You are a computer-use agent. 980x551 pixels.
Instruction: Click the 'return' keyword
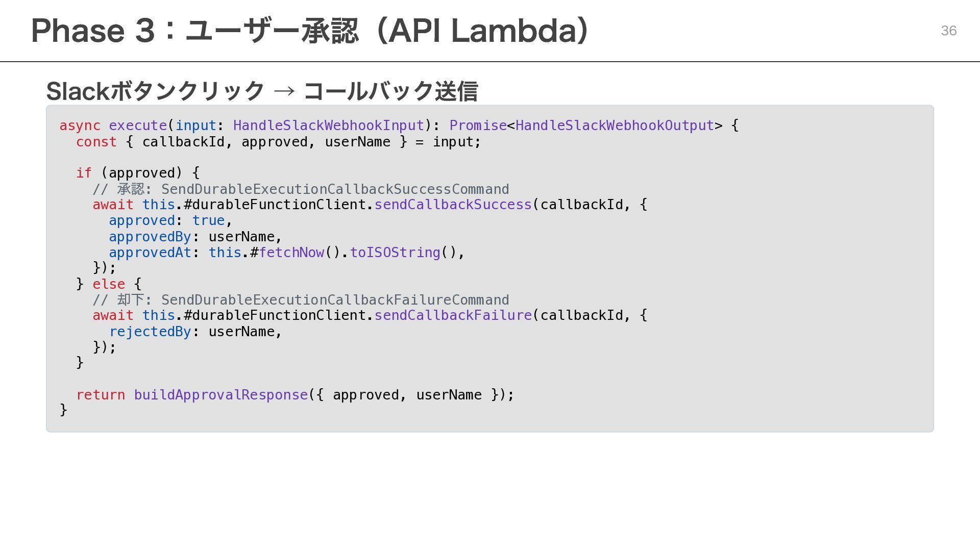[x=100, y=395]
